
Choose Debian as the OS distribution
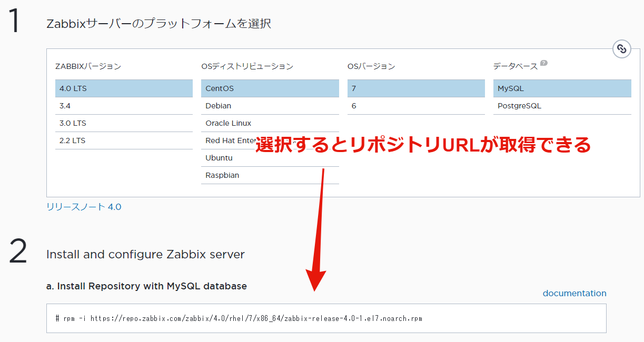click(270, 106)
